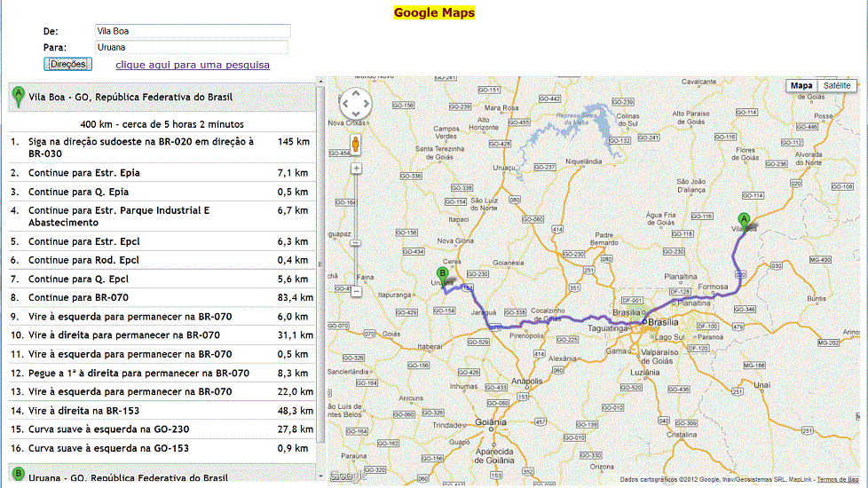The height and width of the screenshot is (488, 868).
Task: Click the directions panel scroll-up arrow
Action: click(x=320, y=82)
